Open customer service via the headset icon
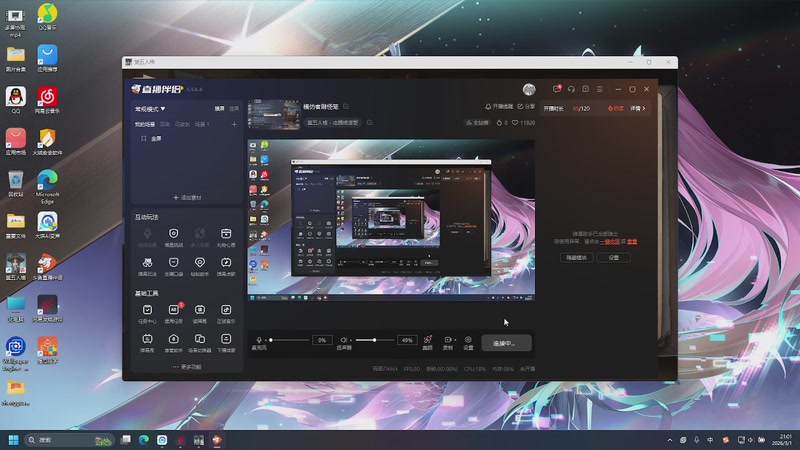 click(x=571, y=89)
